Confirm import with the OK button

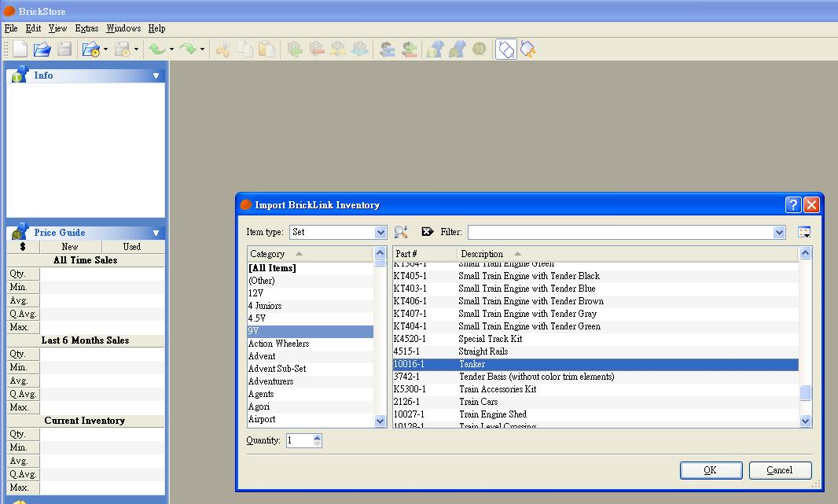(711, 469)
